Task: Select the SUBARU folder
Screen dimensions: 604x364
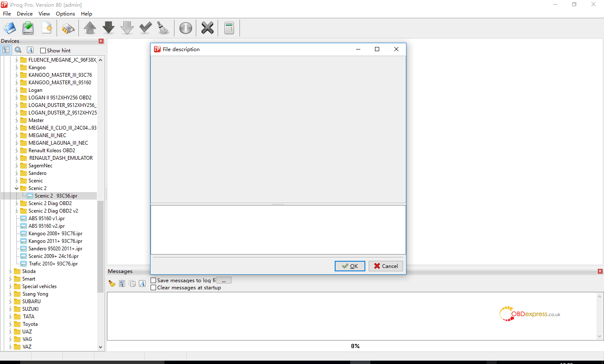Action: 31,302
